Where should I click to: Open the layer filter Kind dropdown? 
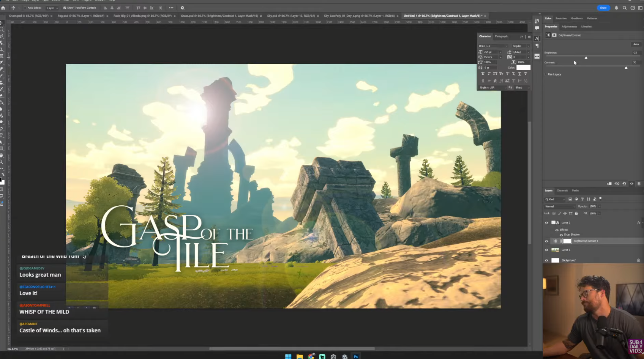[x=555, y=199]
